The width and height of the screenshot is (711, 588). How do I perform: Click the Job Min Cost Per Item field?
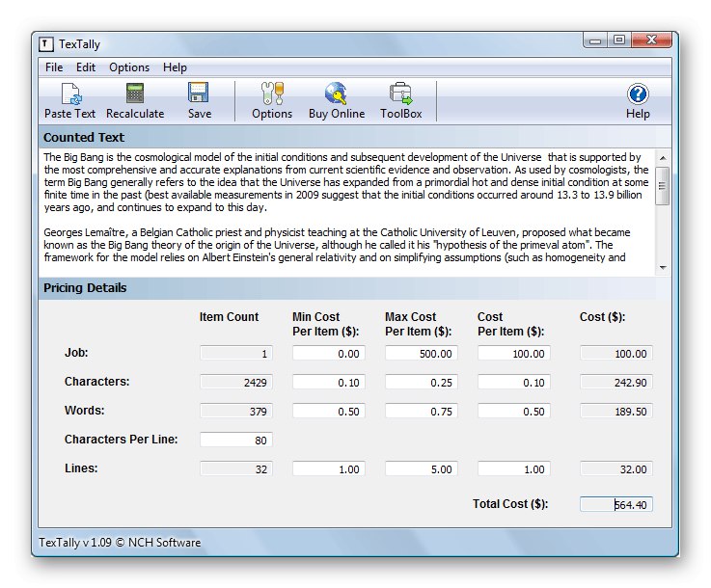click(328, 354)
